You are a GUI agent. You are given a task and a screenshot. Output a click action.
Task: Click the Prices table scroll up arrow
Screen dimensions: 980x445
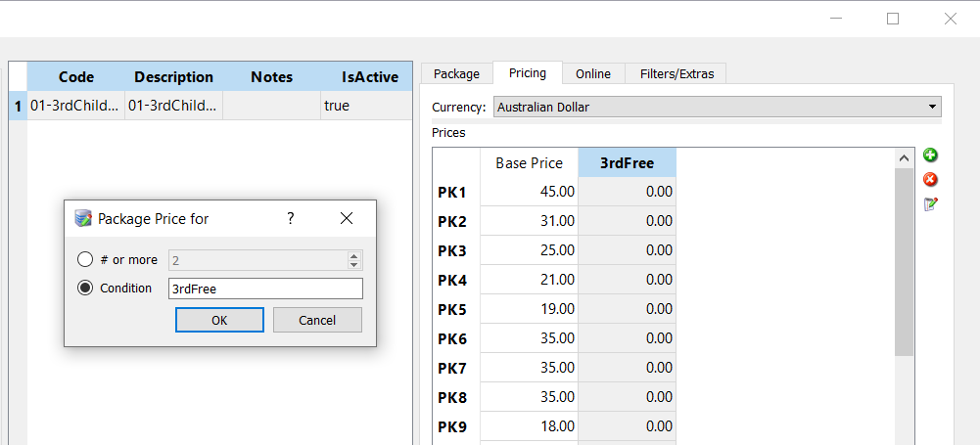(904, 158)
